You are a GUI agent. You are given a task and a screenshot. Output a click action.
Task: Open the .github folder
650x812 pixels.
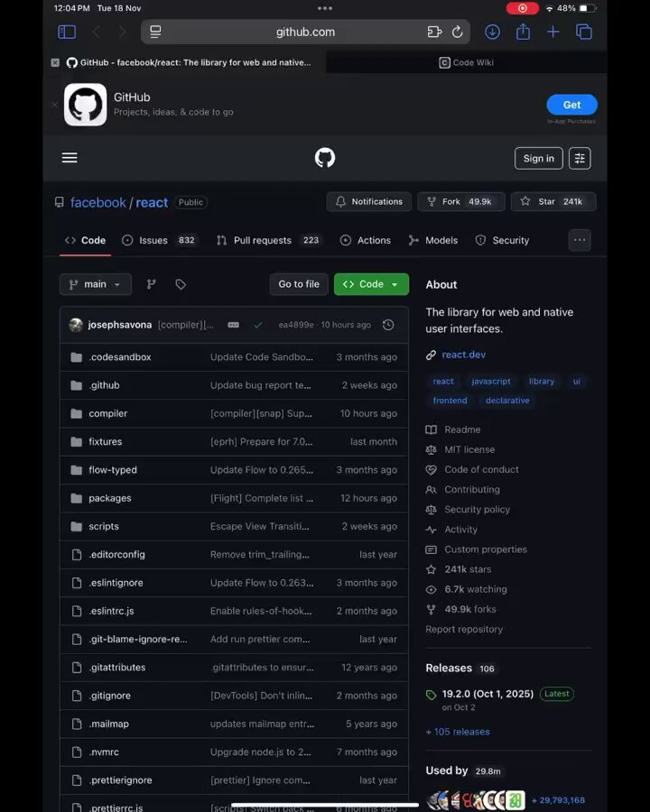click(x=104, y=385)
